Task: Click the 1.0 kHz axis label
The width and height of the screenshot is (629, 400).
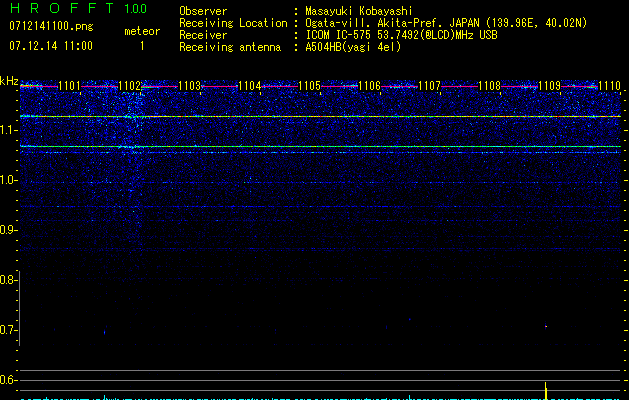Action: coord(9,180)
